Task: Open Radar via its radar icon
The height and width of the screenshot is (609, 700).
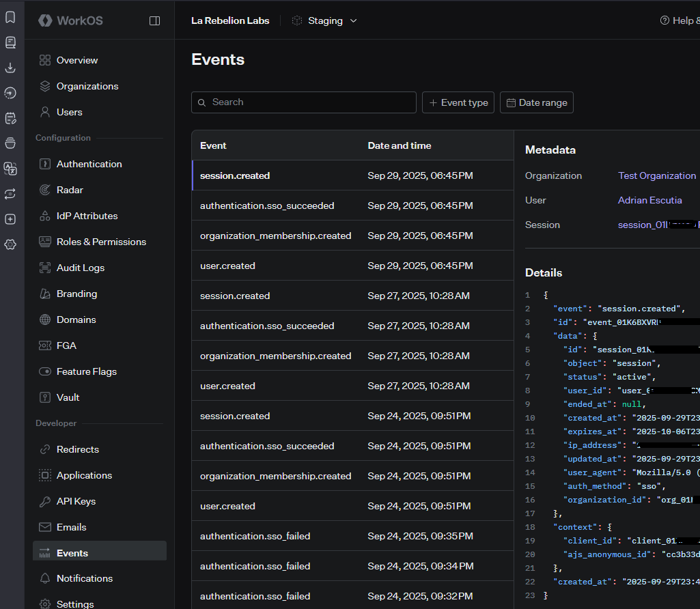Action: (45, 190)
